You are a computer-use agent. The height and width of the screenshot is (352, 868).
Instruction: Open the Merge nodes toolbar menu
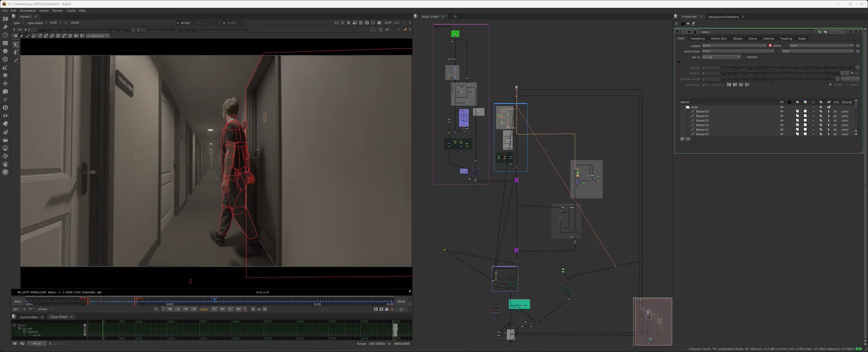5,75
